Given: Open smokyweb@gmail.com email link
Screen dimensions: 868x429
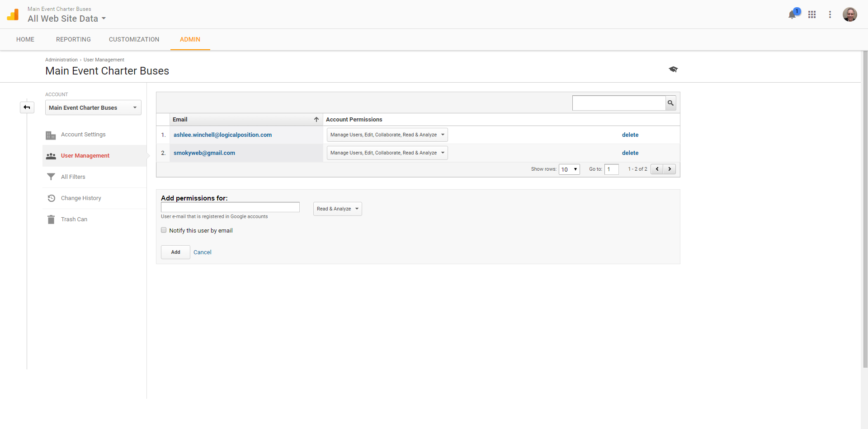Looking at the screenshot, I should coord(204,153).
